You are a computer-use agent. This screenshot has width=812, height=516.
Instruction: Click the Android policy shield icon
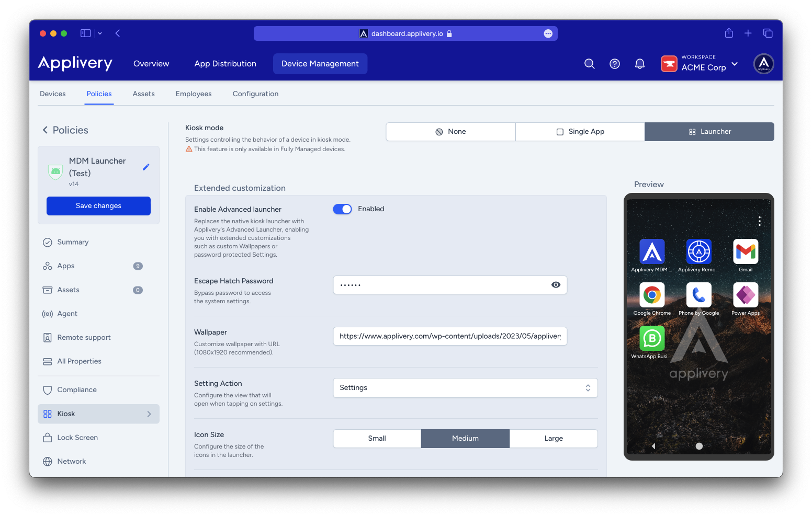[55, 172]
